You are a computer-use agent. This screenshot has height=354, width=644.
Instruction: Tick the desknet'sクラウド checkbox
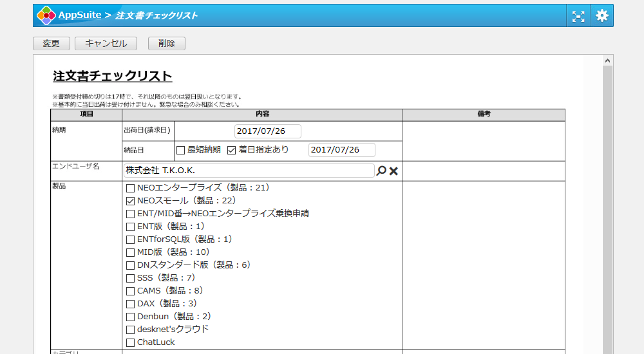pos(131,330)
